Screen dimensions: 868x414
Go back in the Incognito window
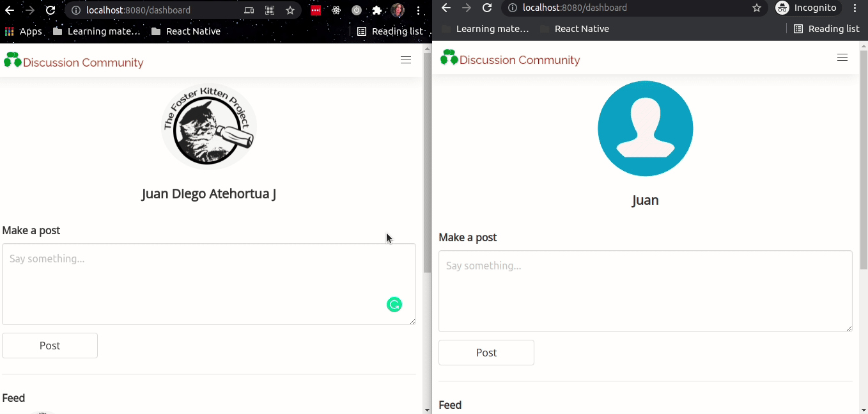446,8
